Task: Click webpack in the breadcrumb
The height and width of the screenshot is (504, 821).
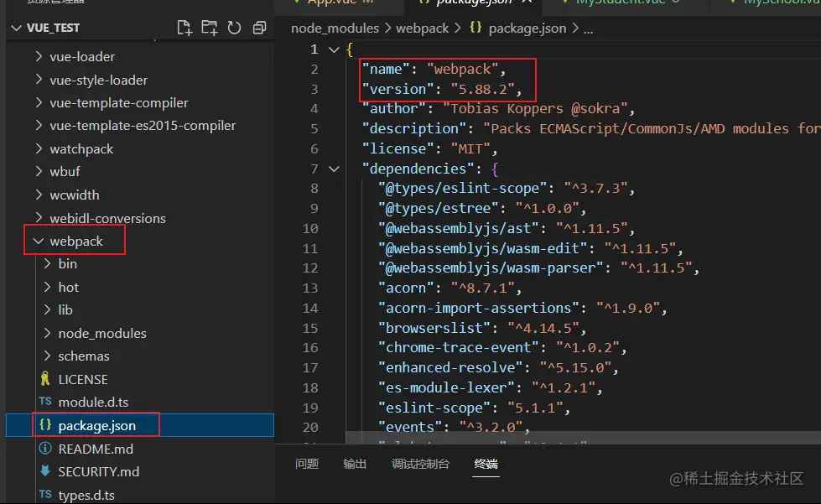Action: click(422, 29)
